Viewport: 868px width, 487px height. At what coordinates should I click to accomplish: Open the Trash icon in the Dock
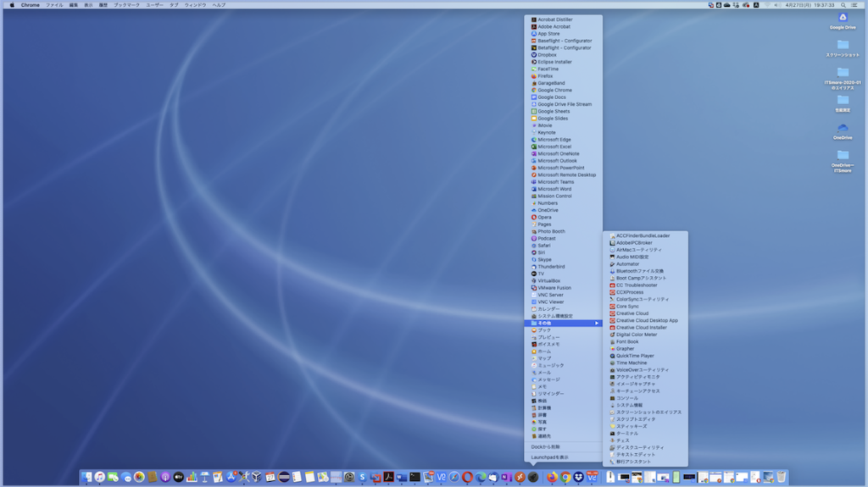point(781,478)
